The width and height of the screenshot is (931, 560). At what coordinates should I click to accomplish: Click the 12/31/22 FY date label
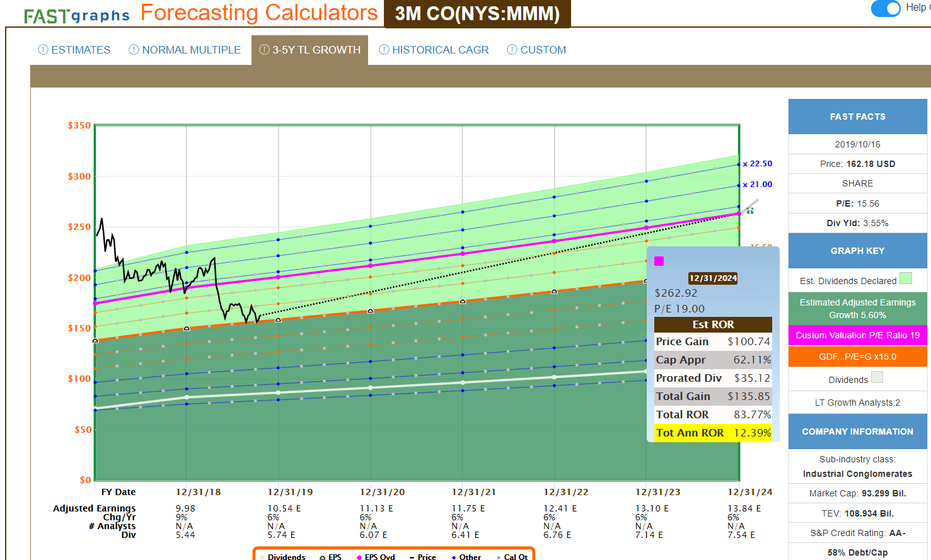(x=566, y=492)
